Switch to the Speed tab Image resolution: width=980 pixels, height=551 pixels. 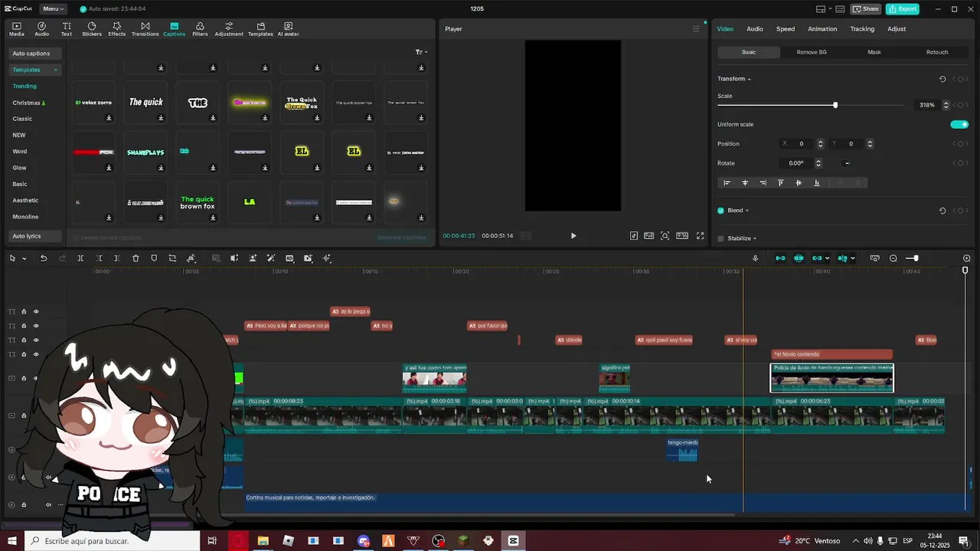coord(786,29)
